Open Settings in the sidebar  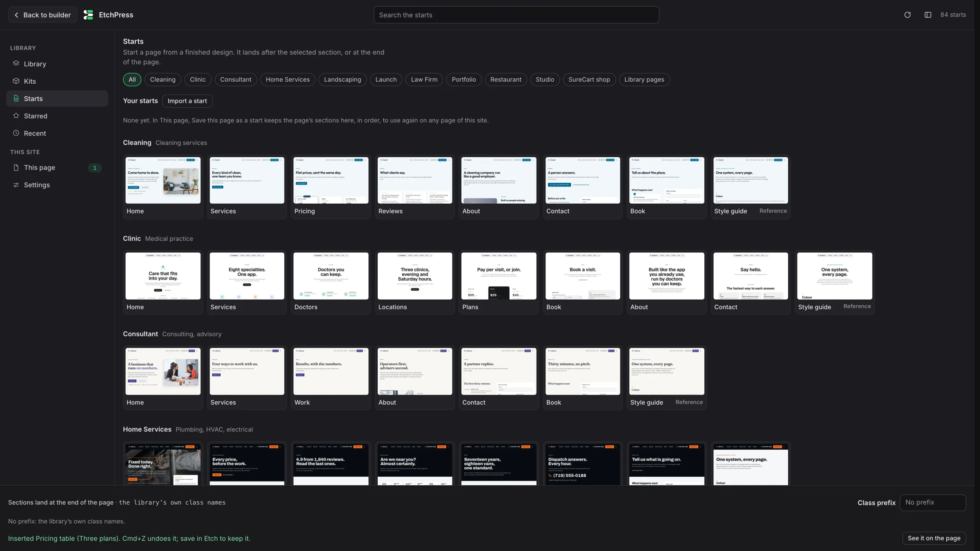coord(57,185)
